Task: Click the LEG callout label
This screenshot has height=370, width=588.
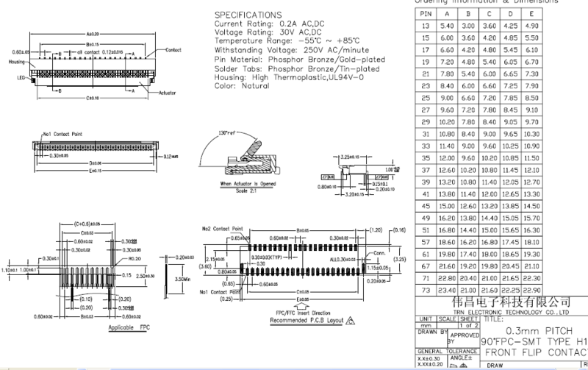Action: (21, 78)
